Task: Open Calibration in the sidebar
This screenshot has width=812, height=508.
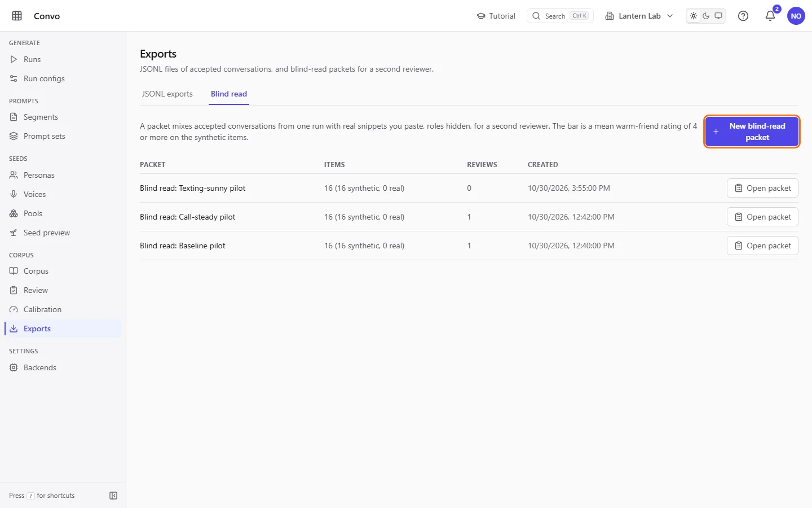Action: tap(63, 309)
